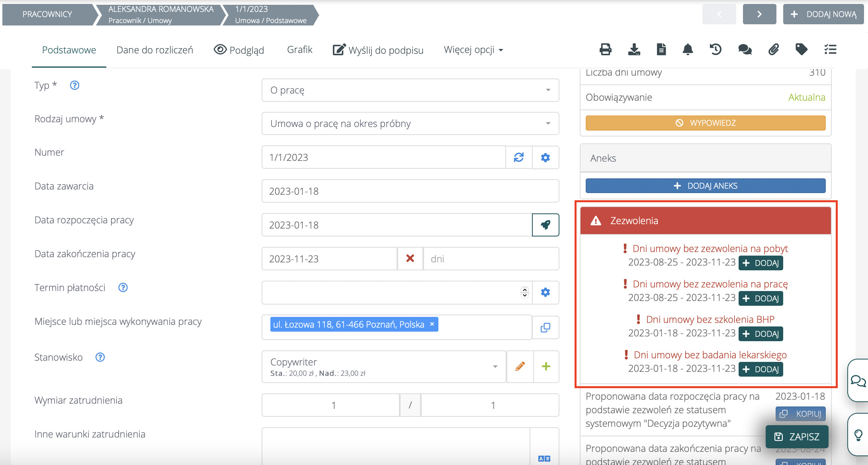Refresh the contract number with sync icon
This screenshot has height=465, width=868.
click(x=519, y=157)
